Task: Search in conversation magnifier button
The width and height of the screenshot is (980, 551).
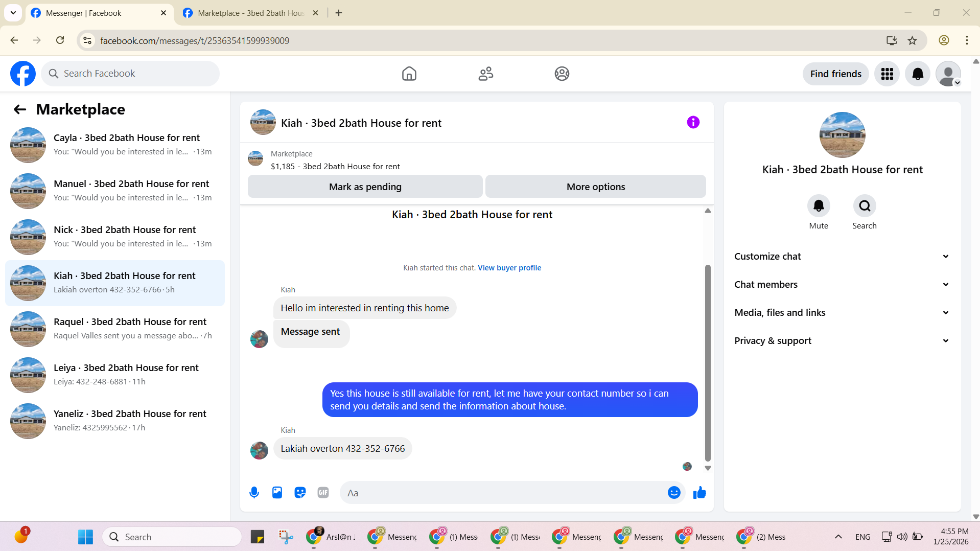Action: point(865,206)
